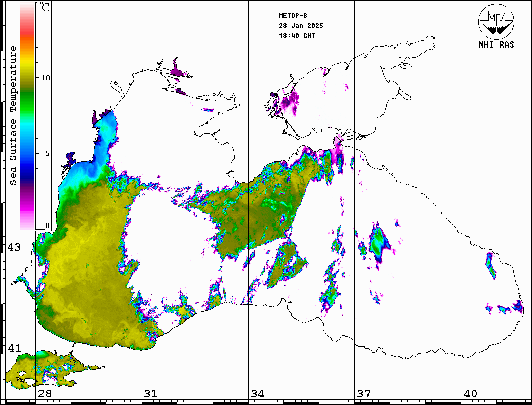Click the °C unit label on legend
This screenshot has height=405, width=532.
(45, 7)
